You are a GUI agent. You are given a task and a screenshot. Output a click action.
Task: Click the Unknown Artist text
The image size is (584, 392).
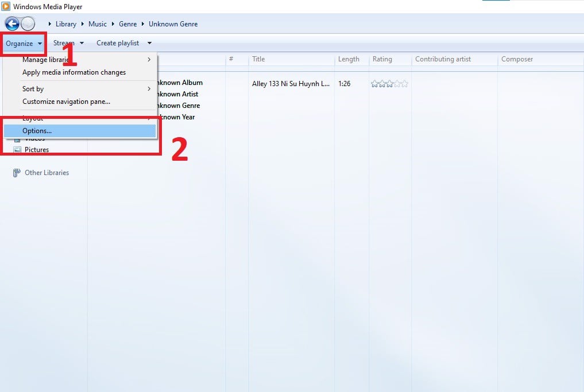coord(177,94)
